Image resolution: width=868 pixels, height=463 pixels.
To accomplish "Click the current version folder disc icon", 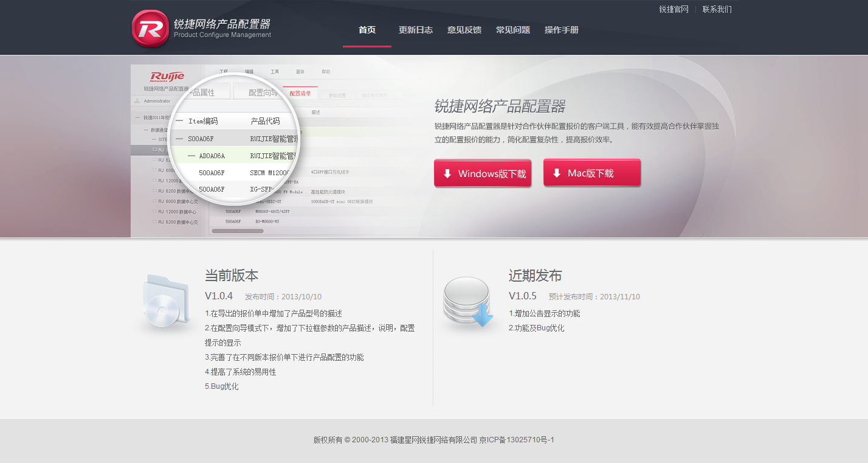I will [x=165, y=302].
